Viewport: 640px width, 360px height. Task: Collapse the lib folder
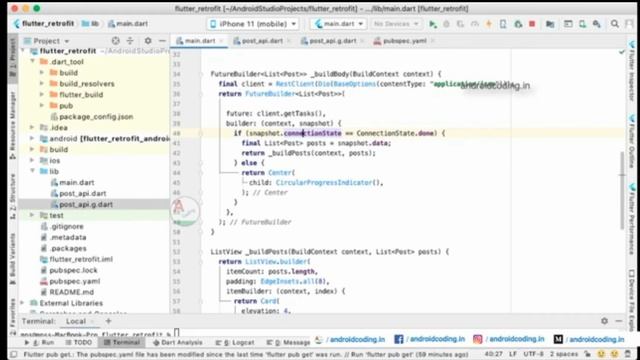click(x=32, y=171)
